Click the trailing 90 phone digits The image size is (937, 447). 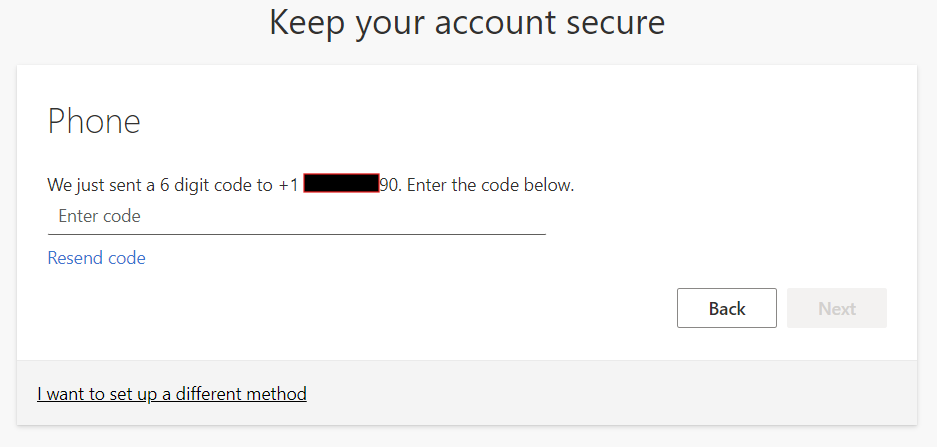[x=389, y=185]
